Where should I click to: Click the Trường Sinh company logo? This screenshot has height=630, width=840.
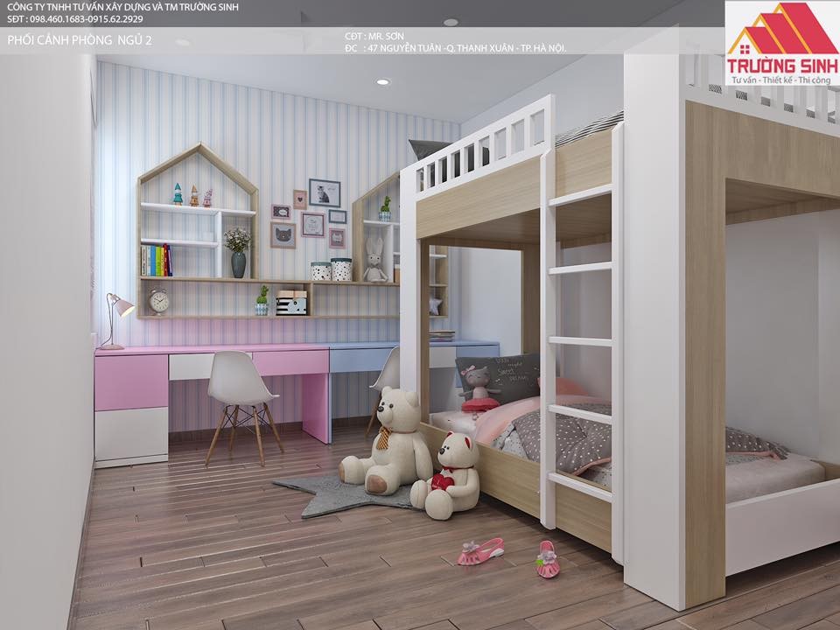[782, 44]
